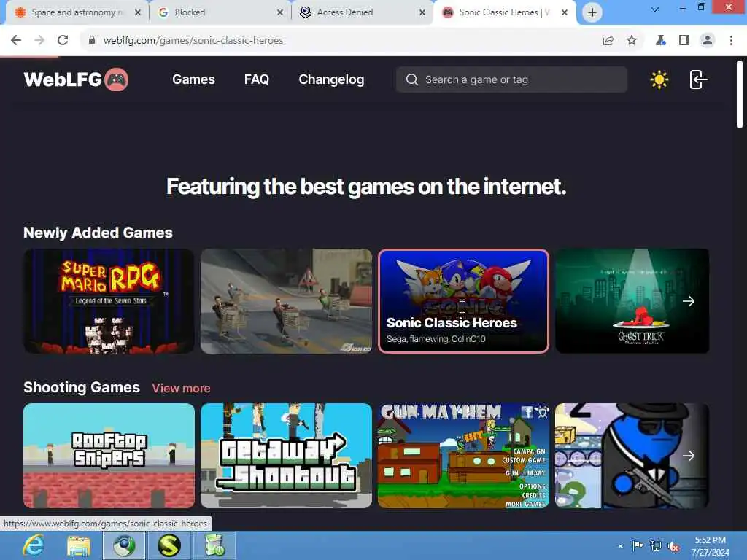Open the tab search dropdown
This screenshot has height=560, width=747.
click(x=655, y=9)
